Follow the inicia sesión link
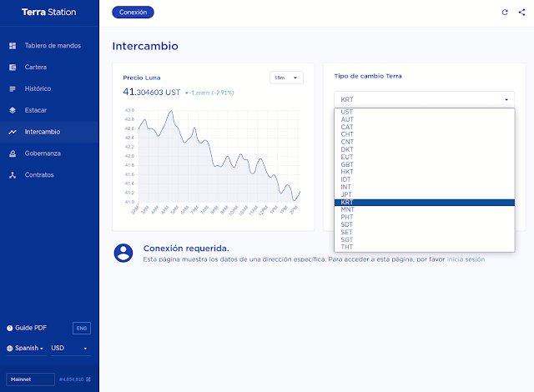The height and width of the screenshot is (392, 534). pos(466,259)
